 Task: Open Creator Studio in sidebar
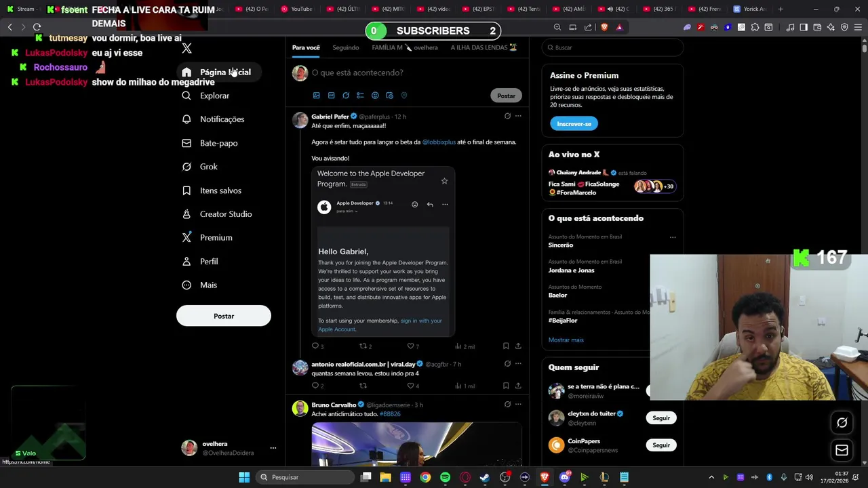217,214
